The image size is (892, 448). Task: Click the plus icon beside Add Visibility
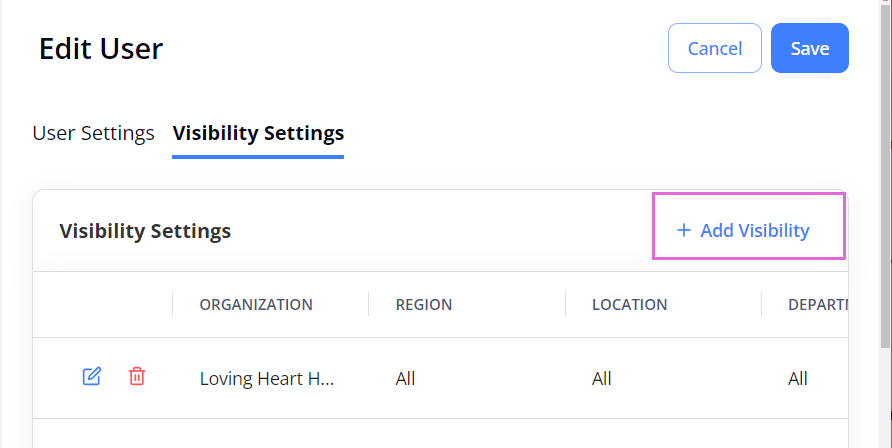[x=683, y=230]
